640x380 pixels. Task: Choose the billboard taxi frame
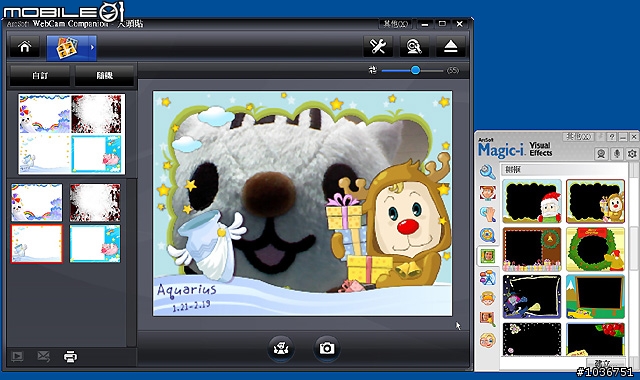tap(596, 297)
